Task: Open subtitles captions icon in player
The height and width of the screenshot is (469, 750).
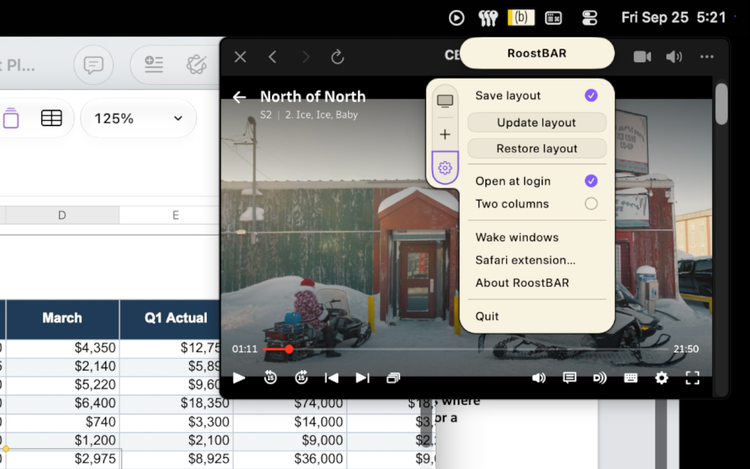Action: click(x=569, y=378)
